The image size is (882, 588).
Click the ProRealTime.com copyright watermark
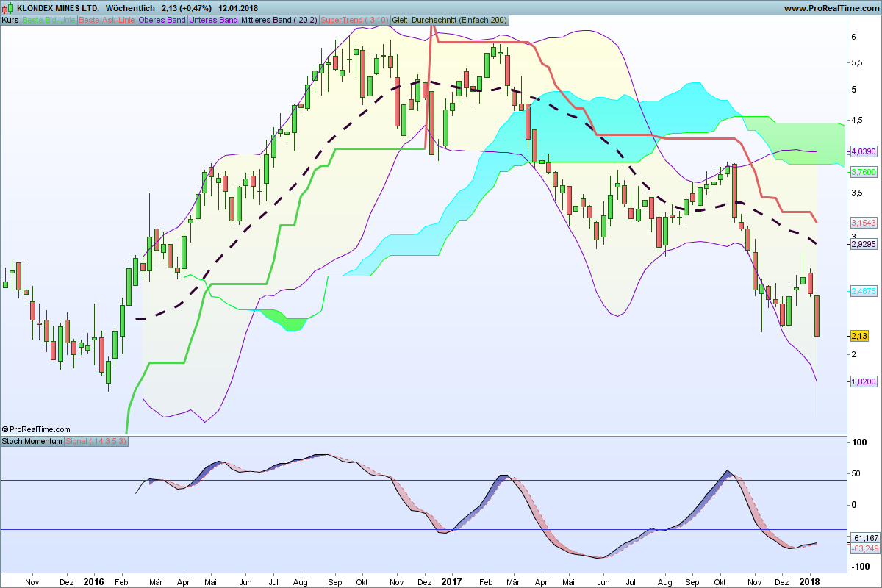click(x=37, y=429)
